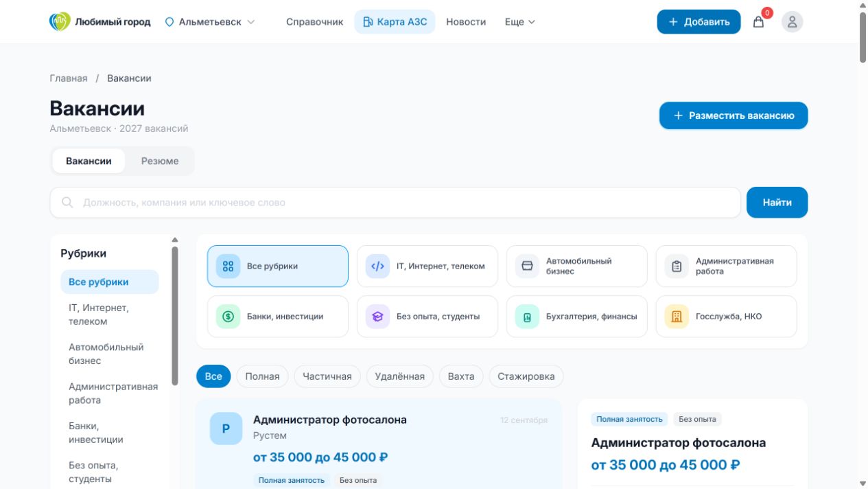The height and width of the screenshot is (489, 868).
Task: Select Административная работа in sidebar rubrics
Action: pos(110,394)
